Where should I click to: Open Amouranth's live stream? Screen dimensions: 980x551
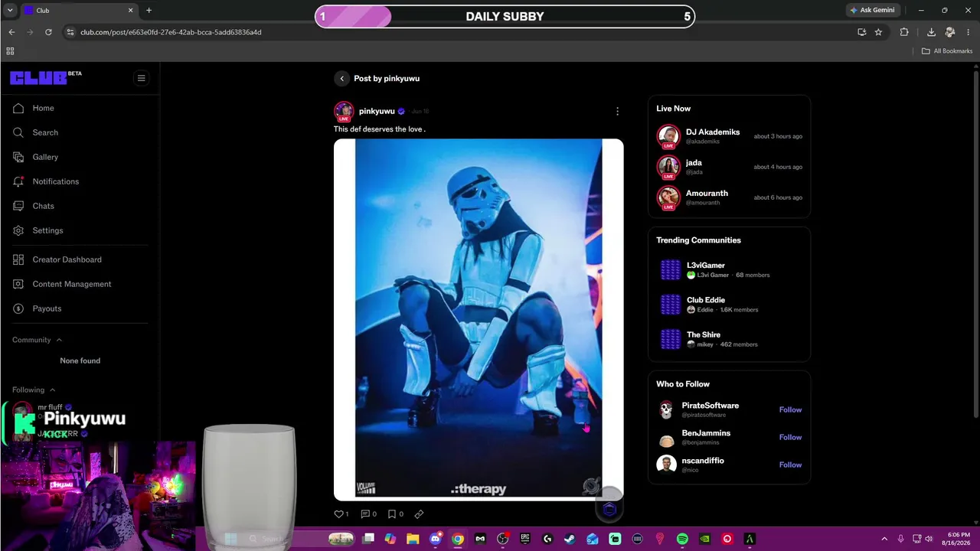pos(729,197)
